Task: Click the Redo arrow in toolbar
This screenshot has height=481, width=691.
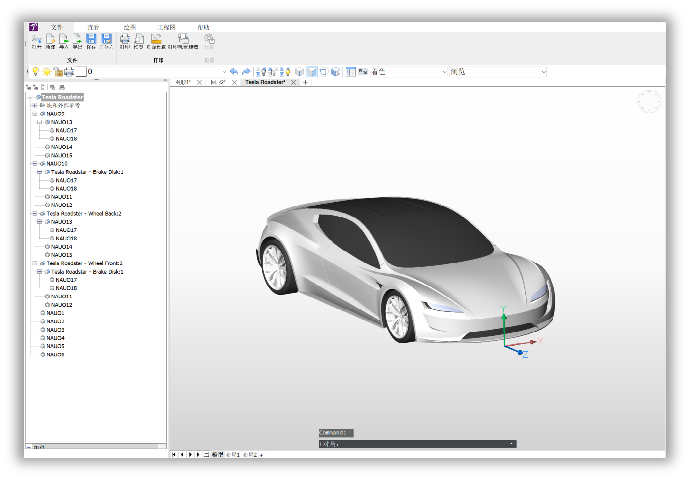Action: coord(246,71)
